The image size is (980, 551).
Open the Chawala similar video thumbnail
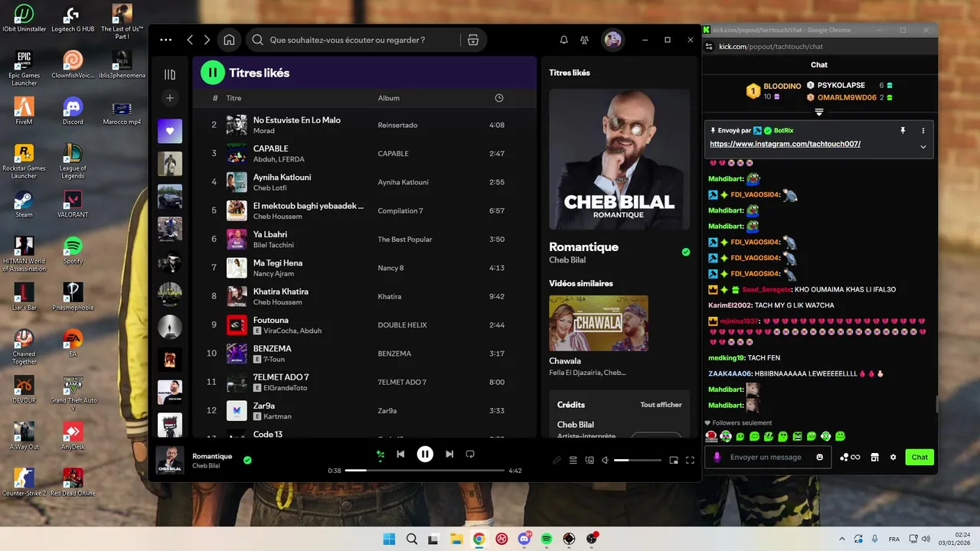(x=599, y=323)
